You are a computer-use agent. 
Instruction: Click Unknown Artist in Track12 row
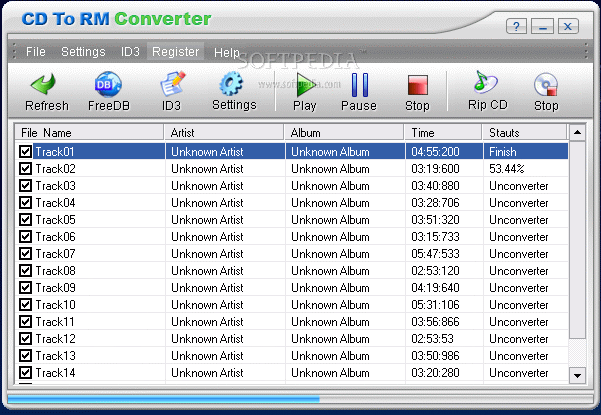[x=207, y=339]
